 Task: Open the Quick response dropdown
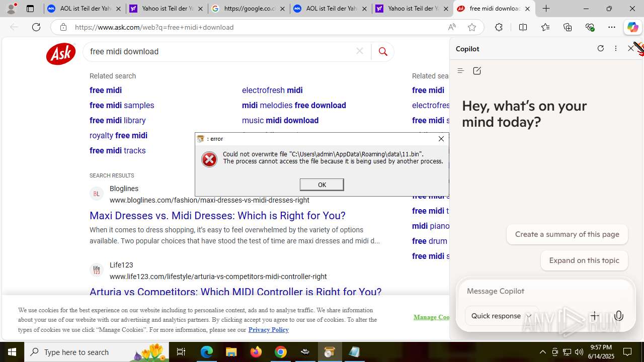(502, 316)
